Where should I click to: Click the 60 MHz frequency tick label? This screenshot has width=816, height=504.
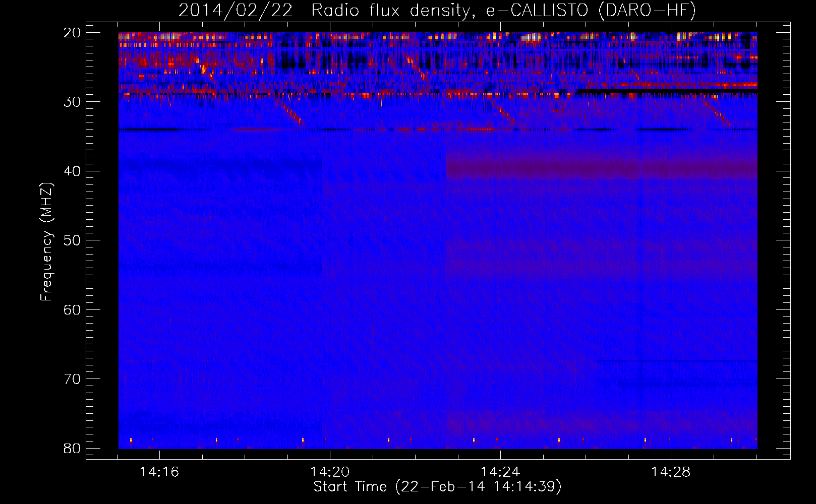pos(72,310)
